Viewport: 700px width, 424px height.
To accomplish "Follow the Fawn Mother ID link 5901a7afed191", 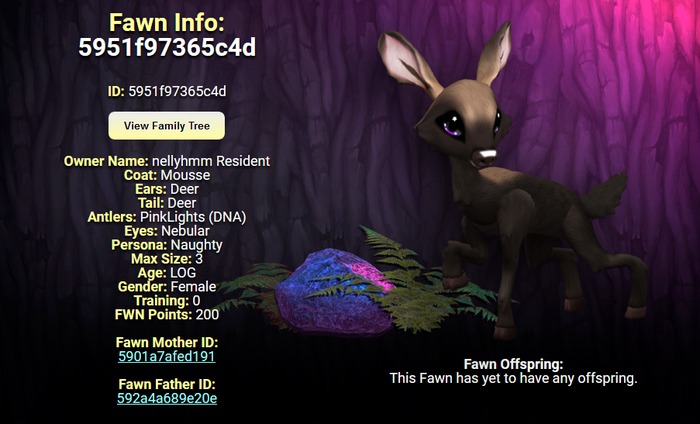I will pyautogui.click(x=167, y=356).
